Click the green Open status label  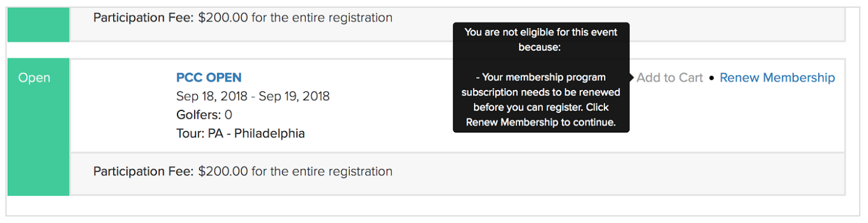34,78
